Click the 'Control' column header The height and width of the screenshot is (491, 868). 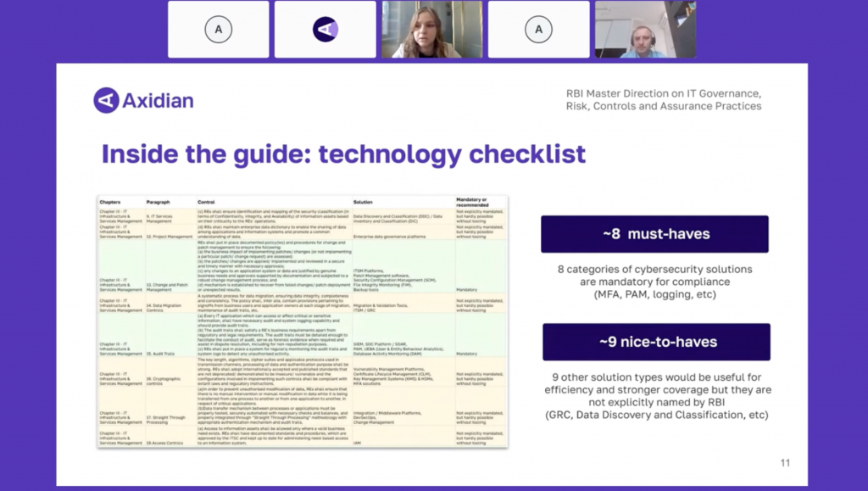(x=207, y=203)
